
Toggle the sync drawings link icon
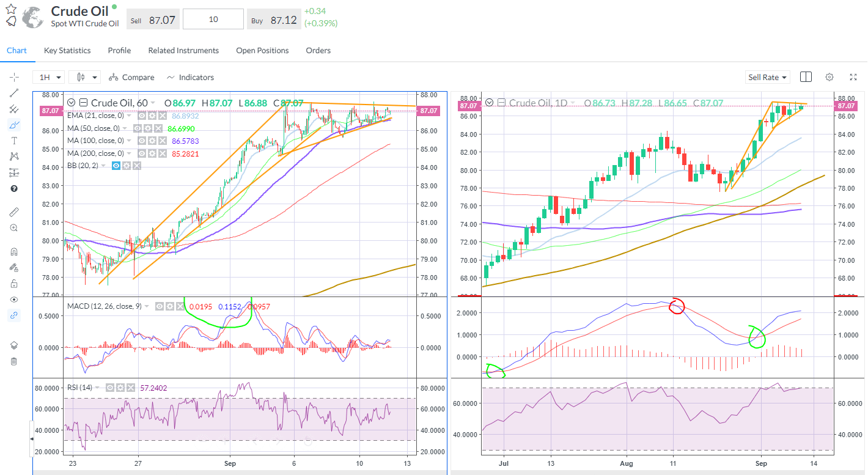(14, 315)
